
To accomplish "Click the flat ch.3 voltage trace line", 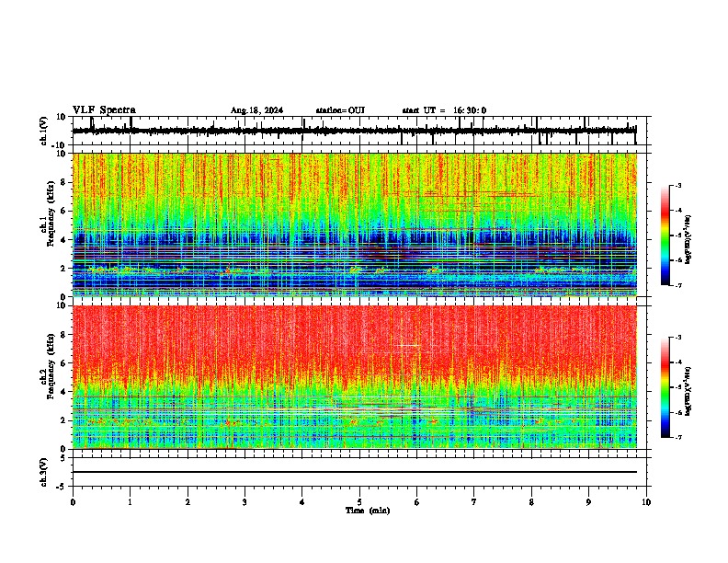I will [355, 472].
